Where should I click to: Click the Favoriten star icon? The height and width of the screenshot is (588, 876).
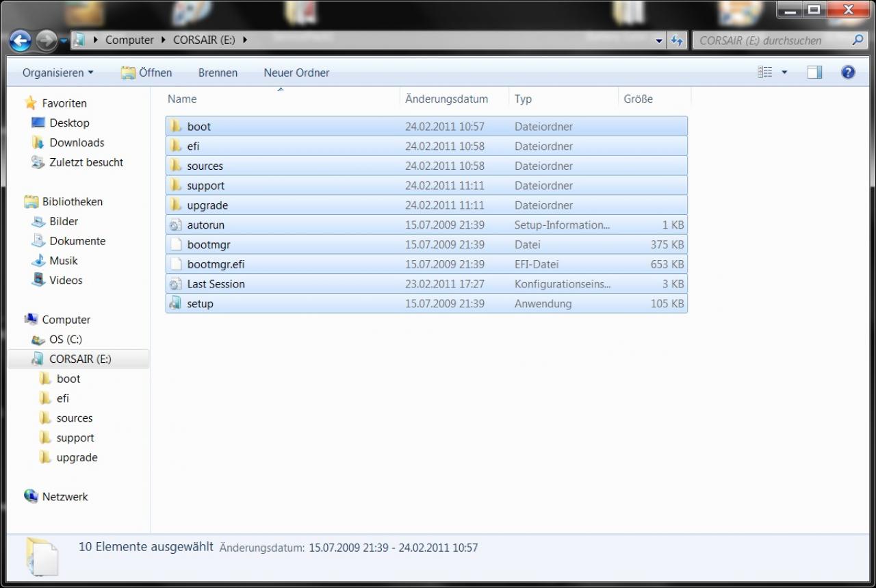[x=30, y=103]
